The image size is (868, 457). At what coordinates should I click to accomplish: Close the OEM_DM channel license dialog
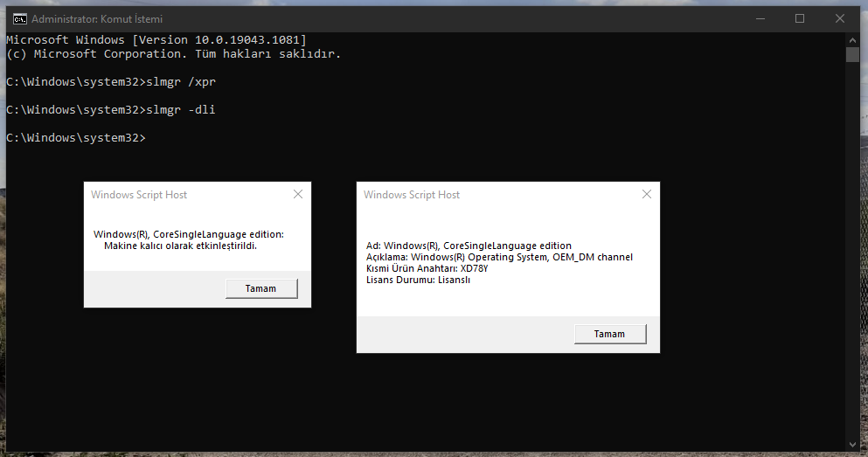(647, 194)
